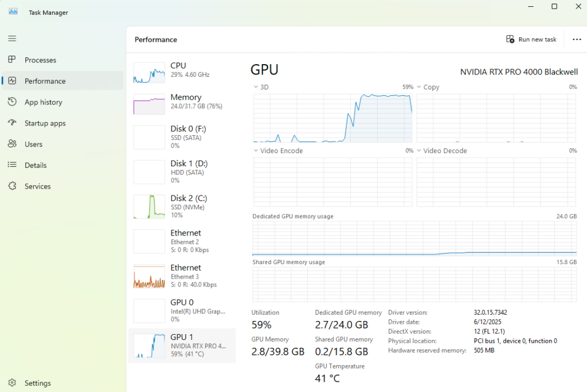The image size is (587, 392).
Task: Click the Dedicated GPU memory usage graph
Action: click(414, 239)
